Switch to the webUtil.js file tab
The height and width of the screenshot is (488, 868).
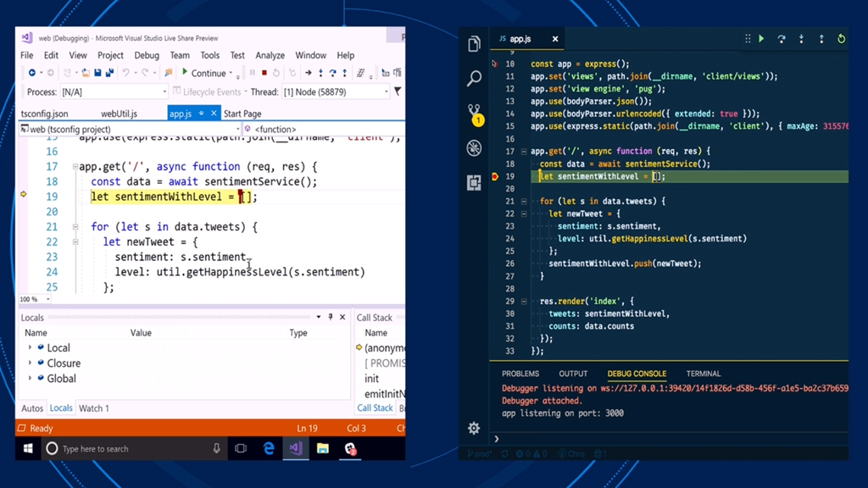pos(119,114)
